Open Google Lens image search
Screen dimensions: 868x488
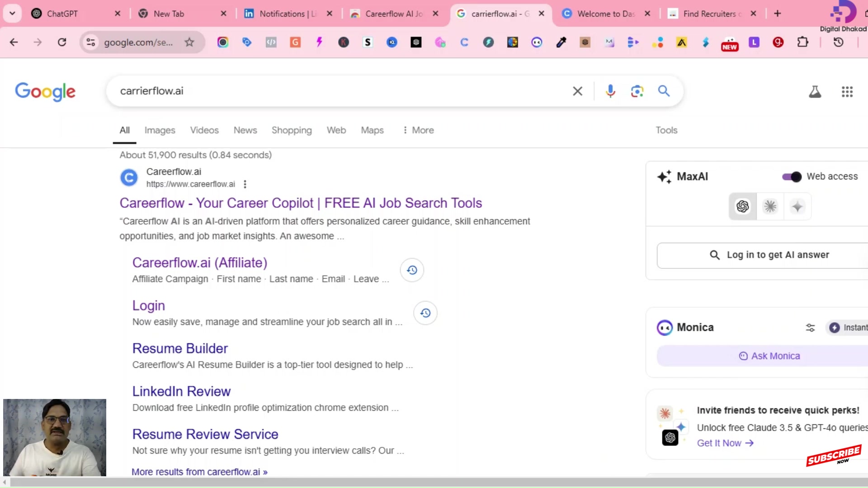(x=637, y=91)
